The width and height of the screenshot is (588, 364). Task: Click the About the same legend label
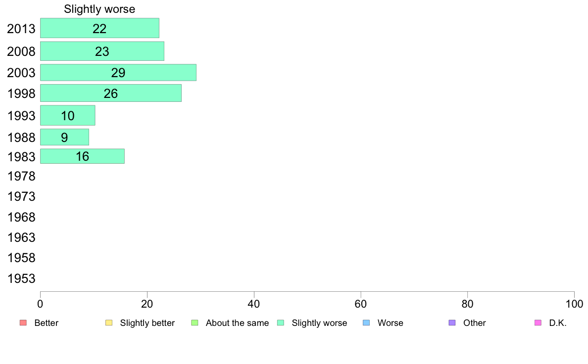[238, 323]
